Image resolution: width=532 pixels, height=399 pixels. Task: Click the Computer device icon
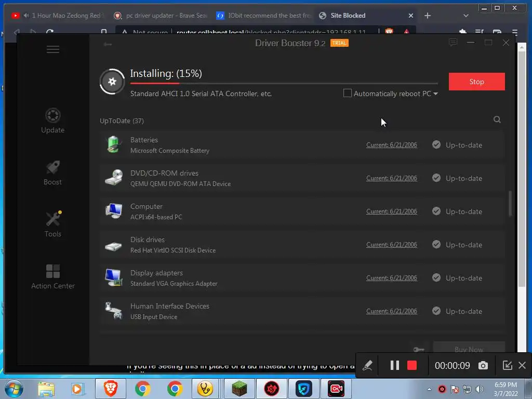coord(114,211)
